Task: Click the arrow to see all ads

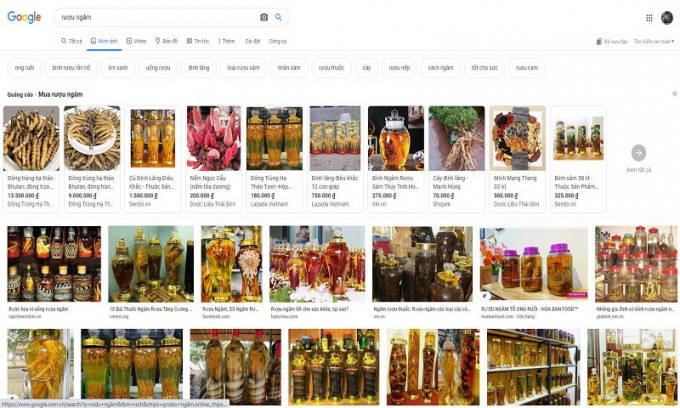Action: point(638,153)
